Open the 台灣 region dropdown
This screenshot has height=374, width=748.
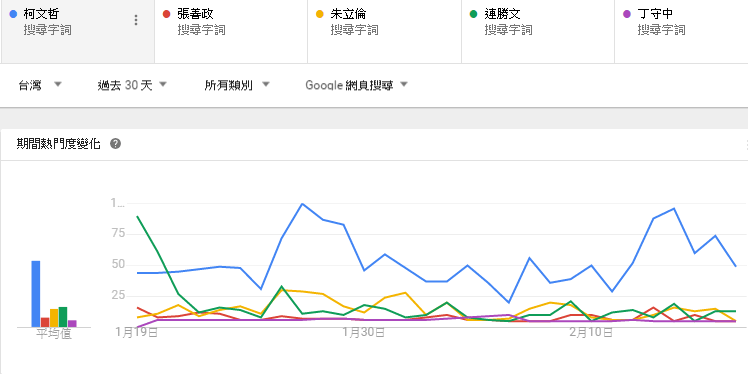tap(41, 85)
